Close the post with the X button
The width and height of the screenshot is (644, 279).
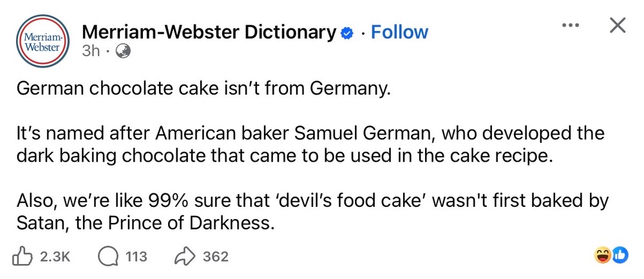click(617, 26)
